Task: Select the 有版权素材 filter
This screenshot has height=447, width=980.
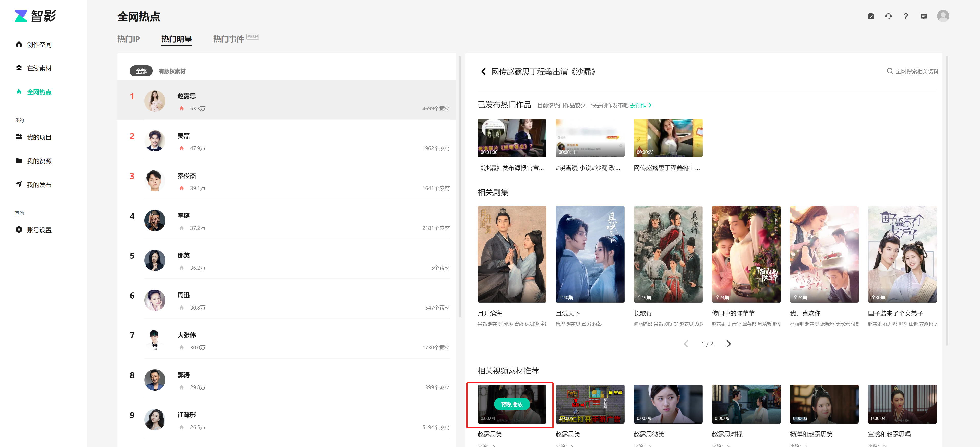Action: click(x=172, y=71)
